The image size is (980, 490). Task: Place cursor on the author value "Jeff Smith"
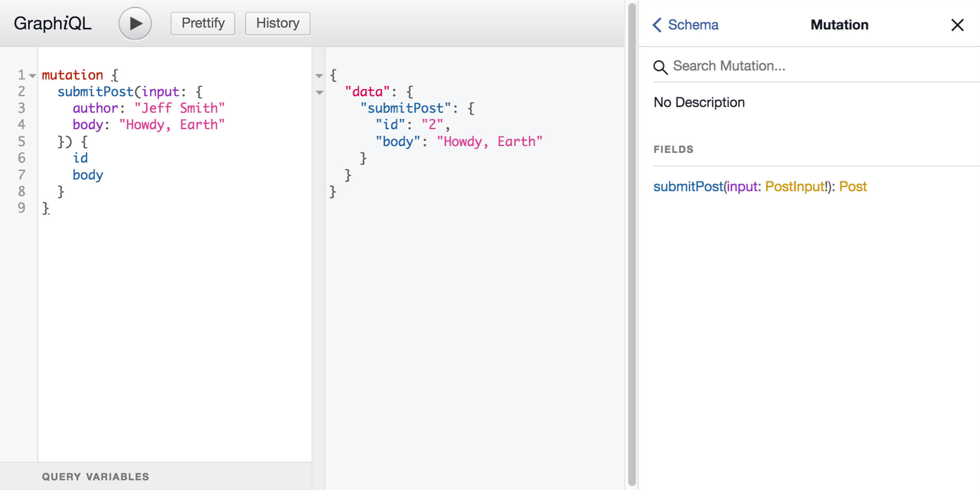pyautogui.click(x=180, y=108)
